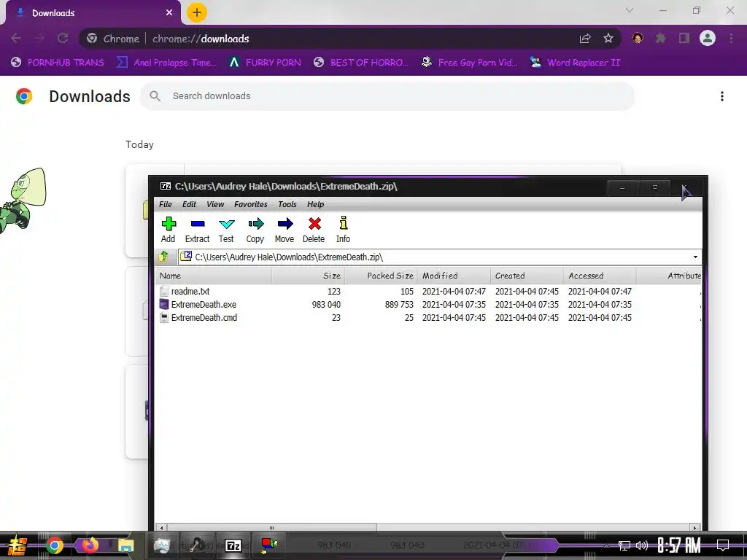This screenshot has height=560, width=747.
Task: Click the taskbar clock showing 8:57 AM
Action: (x=679, y=545)
